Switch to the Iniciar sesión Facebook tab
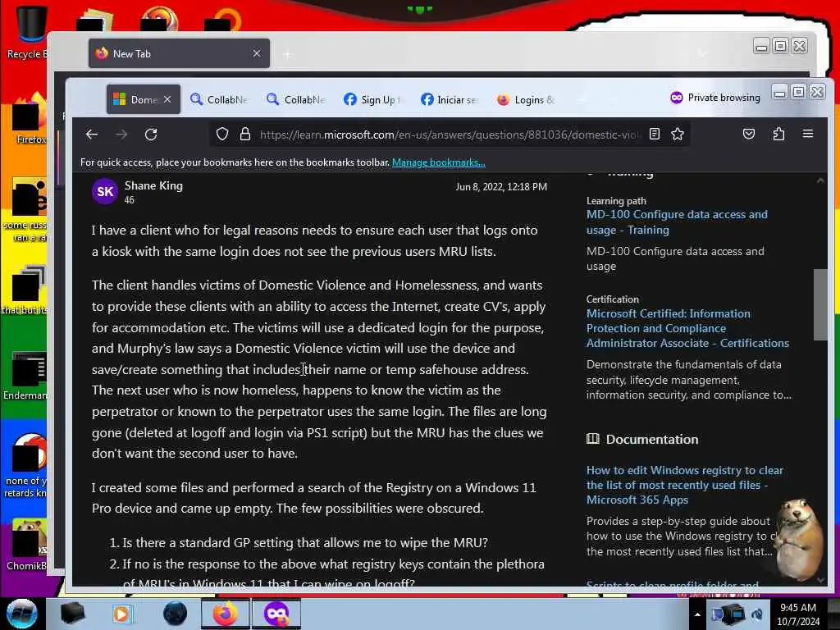 (450, 99)
